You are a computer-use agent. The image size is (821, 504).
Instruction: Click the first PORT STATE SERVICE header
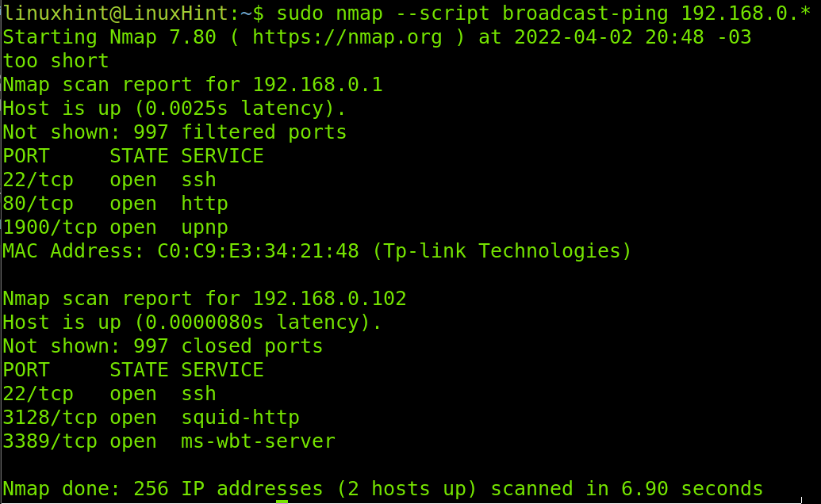pos(133,156)
